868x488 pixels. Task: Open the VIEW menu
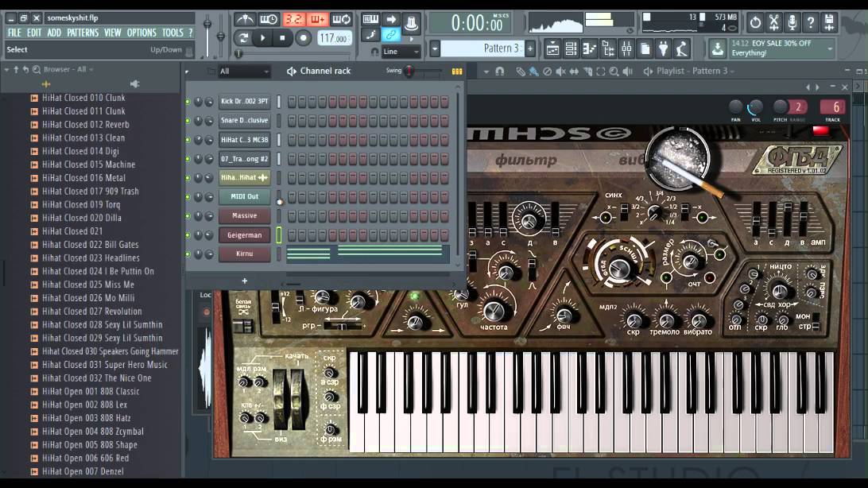[112, 33]
